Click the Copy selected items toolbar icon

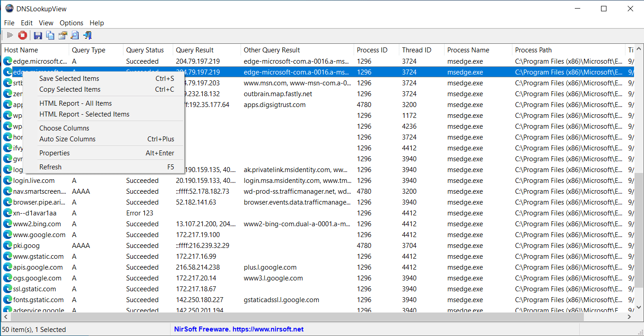coord(50,35)
